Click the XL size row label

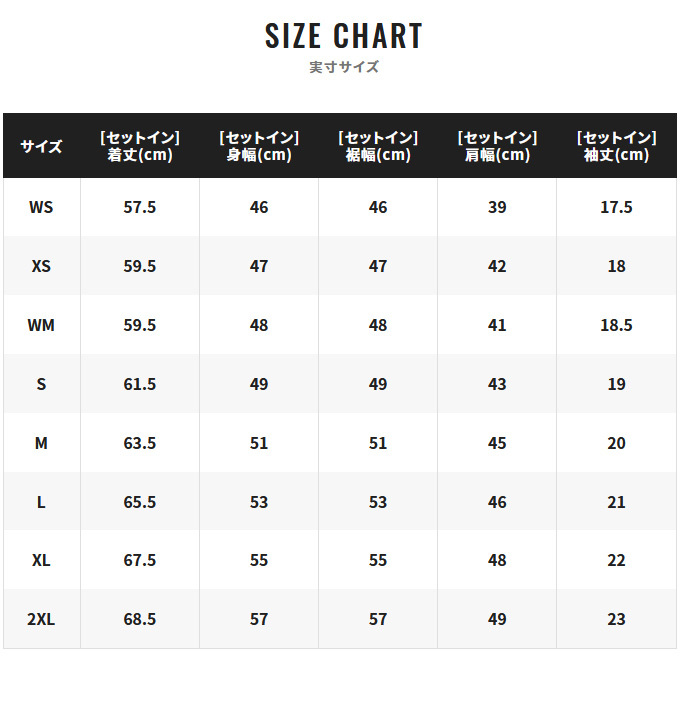[x=41, y=560]
